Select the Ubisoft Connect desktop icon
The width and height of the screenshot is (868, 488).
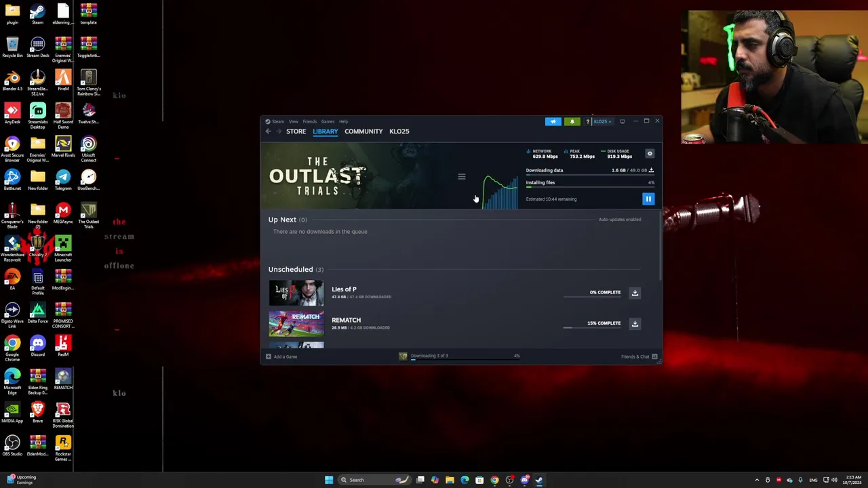tap(88, 149)
